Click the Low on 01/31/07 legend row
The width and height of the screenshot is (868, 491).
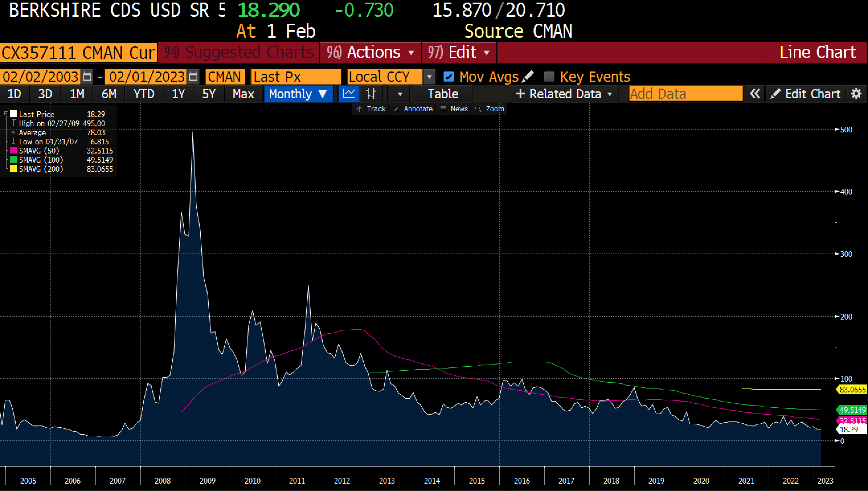click(60, 142)
